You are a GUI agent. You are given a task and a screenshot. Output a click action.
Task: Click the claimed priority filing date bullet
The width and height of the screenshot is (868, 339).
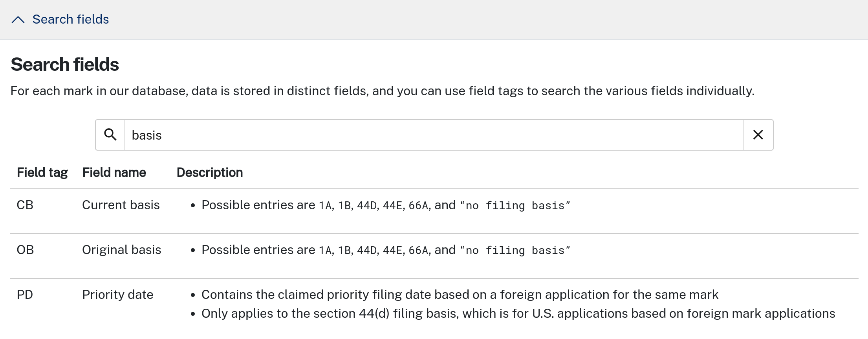click(460, 295)
